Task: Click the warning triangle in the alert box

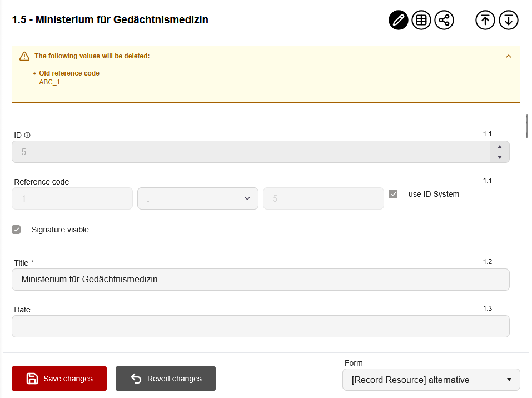Action: point(23,56)
